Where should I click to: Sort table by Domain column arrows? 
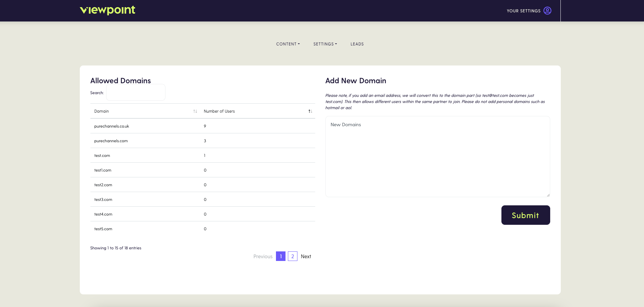pyautogui.click(x=195, y=111)
